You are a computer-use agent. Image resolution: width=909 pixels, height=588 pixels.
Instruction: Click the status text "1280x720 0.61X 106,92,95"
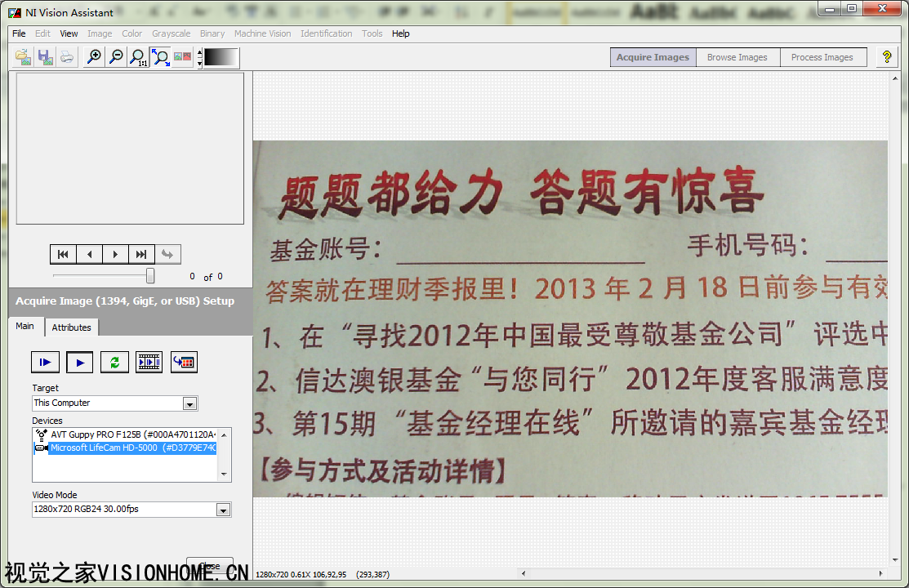[301, 575]
